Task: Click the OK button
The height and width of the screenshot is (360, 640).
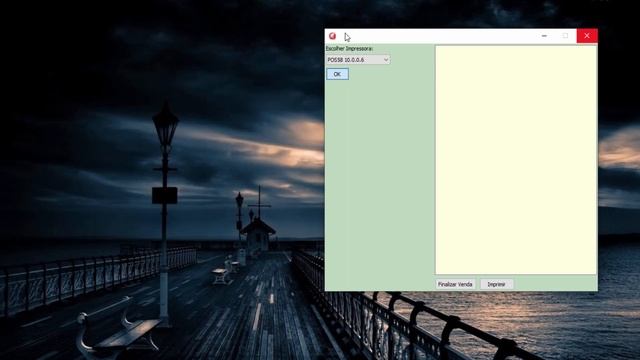Action: [x=337, y=74]
